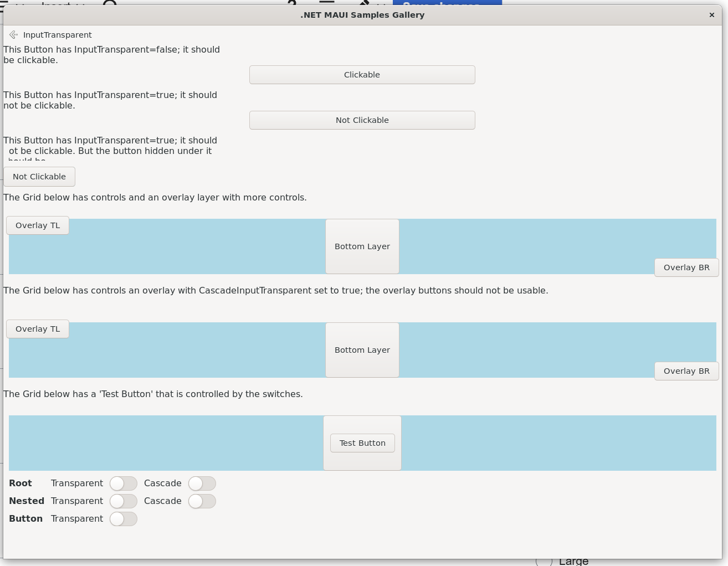Click Overlay TL in the first overlay grid
The height and width of the screenshot is (566, 728).
tap(38, 225)
